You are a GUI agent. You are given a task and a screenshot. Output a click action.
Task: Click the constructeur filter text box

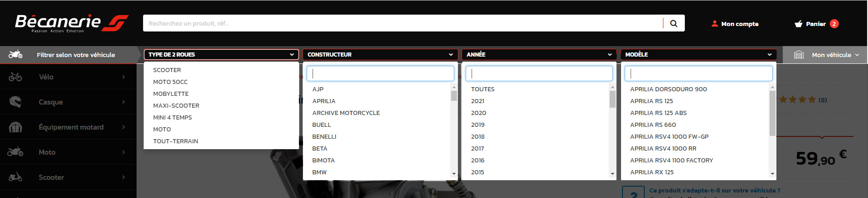coord(380,73)
